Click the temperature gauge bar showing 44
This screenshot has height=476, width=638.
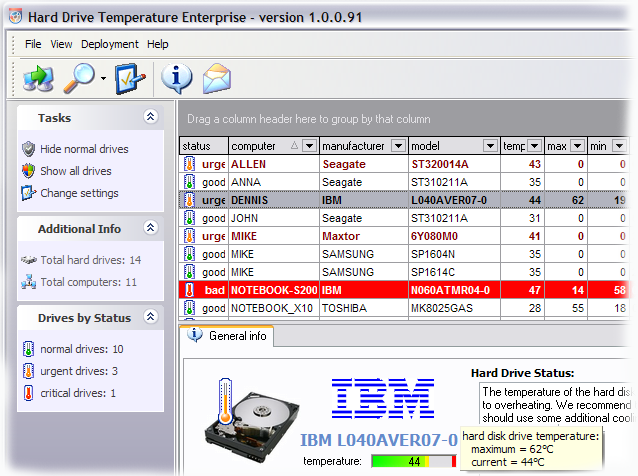pos(414,461)
